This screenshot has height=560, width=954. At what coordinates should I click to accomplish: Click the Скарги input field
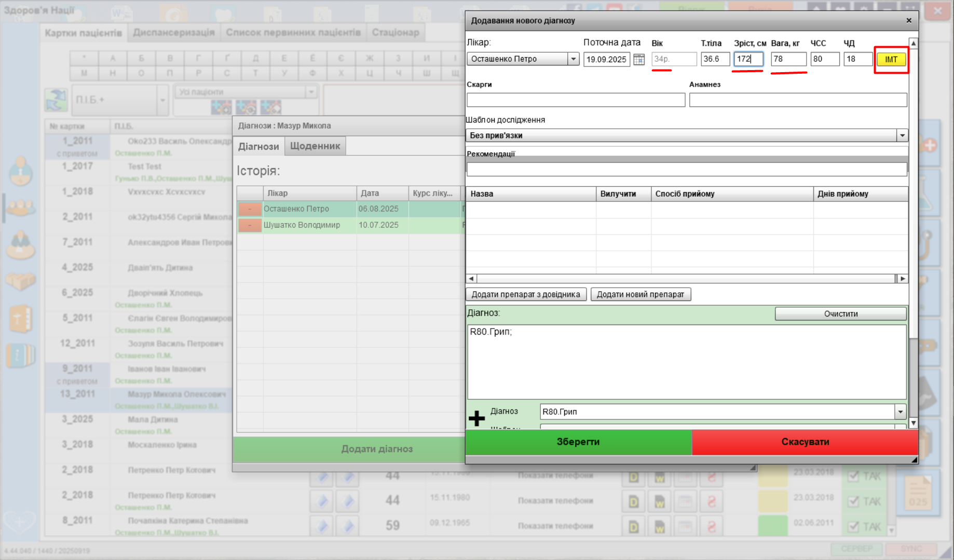pos(576,100)
